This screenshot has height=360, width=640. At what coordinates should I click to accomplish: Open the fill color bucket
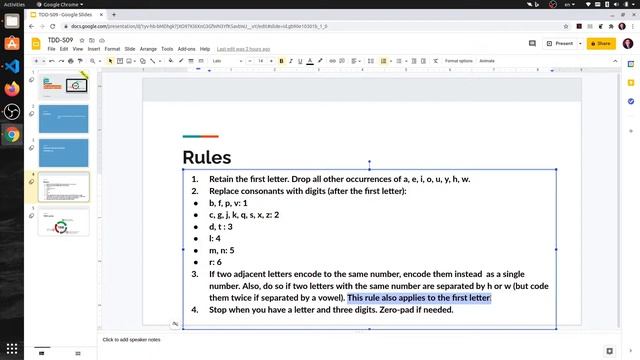tap(171, 61)
